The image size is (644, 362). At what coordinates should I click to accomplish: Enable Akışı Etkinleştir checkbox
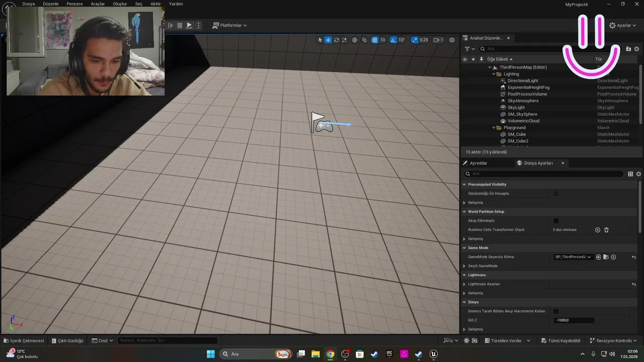coord(556,221)
